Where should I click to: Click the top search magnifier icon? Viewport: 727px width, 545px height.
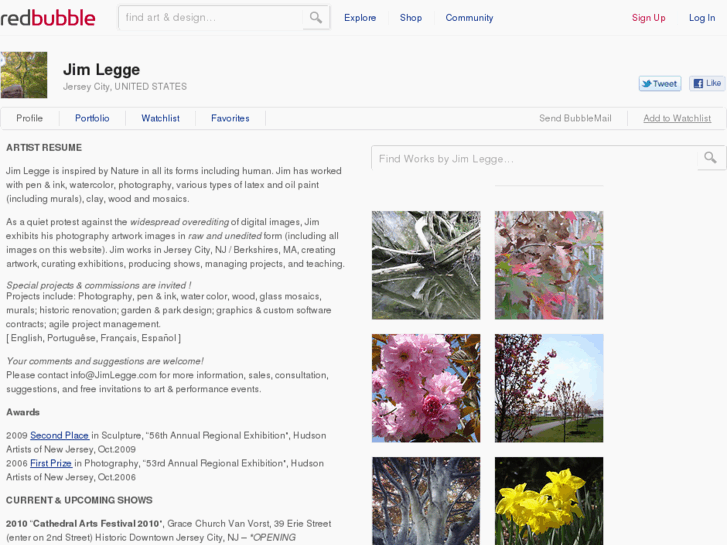click(316, 18)
